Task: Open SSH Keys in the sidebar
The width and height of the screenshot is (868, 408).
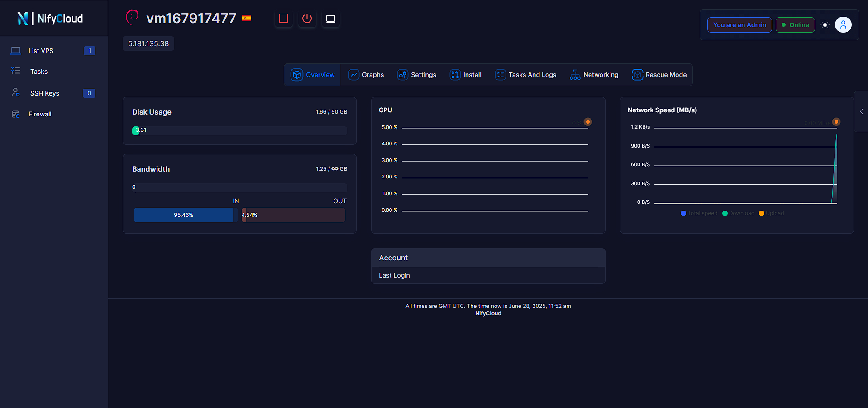Action: 54,93
